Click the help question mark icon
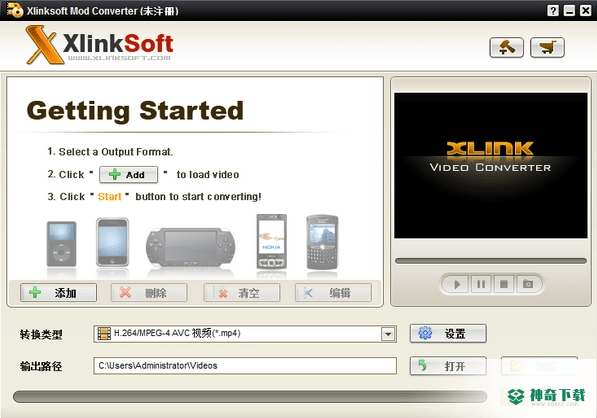The image size is (597, 418). pyautogui.click(x=553, y=10)
